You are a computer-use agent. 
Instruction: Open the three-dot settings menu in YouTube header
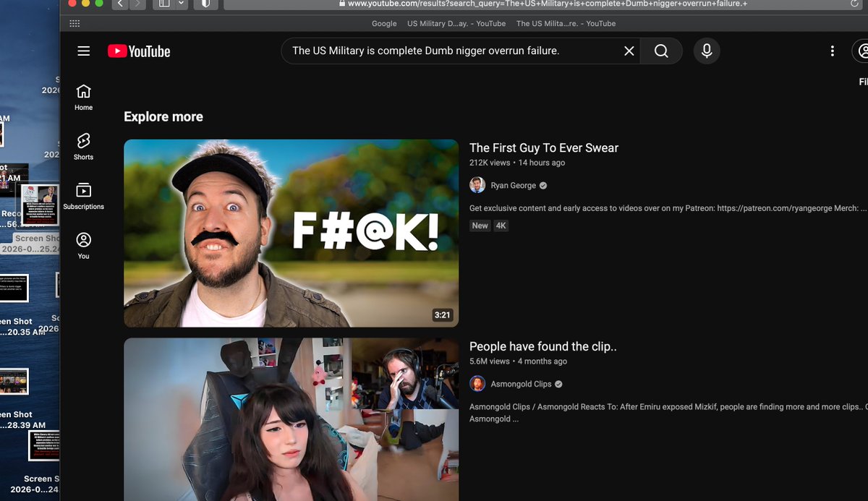(x=833, y=51)
